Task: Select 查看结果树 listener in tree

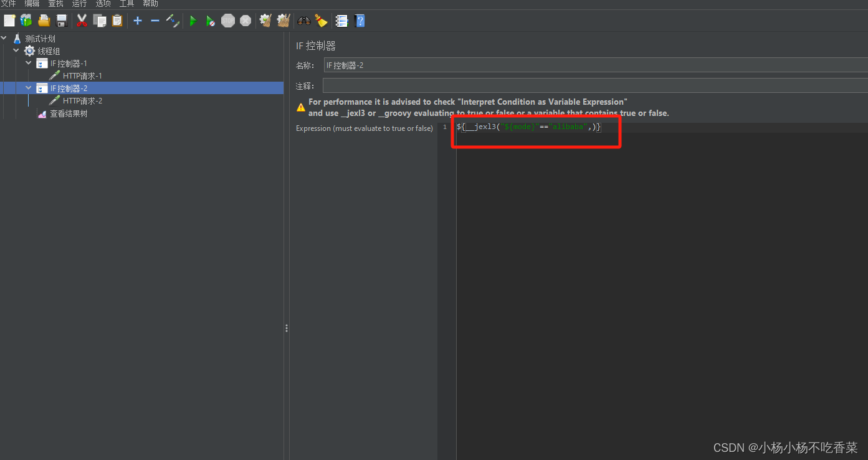Action: coord(69,114)
